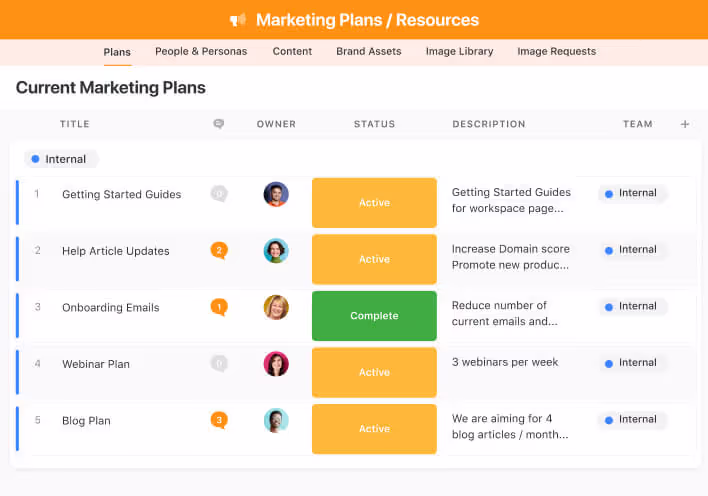
Task: Open comment bubble for Onboarding Emails
Action: [x=218, y=307]
